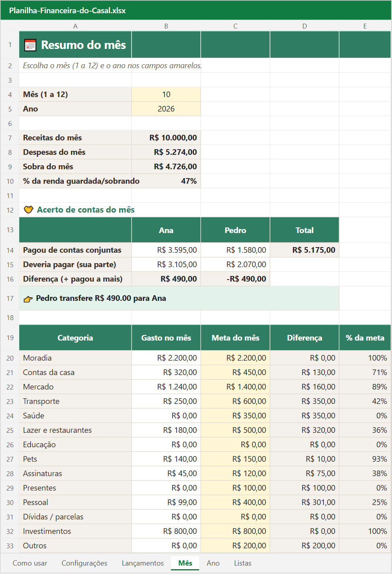The image size is (392, 574).
Task: Select row 7 header number
Action: [x=10, y=138]
